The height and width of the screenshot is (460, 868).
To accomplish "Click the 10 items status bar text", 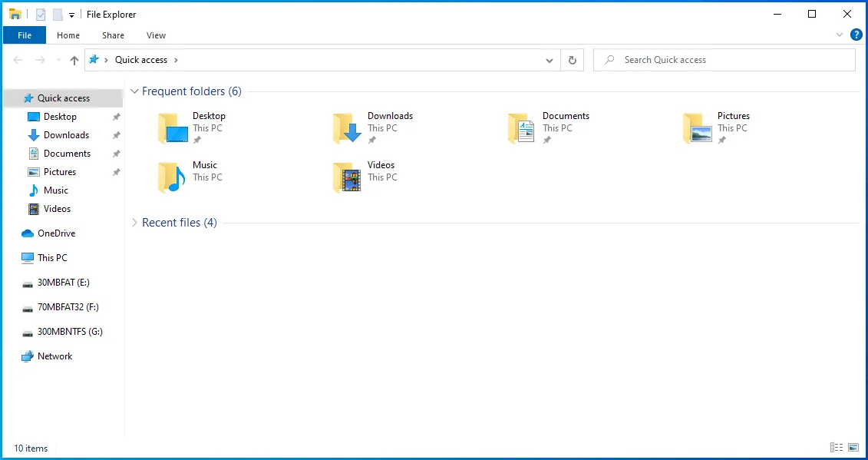I will [31, 448].
